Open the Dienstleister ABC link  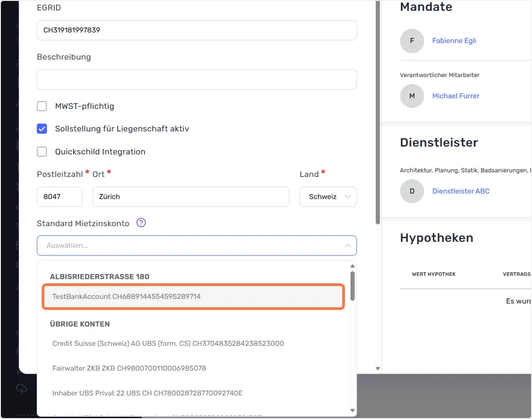(x=461, y=191)
